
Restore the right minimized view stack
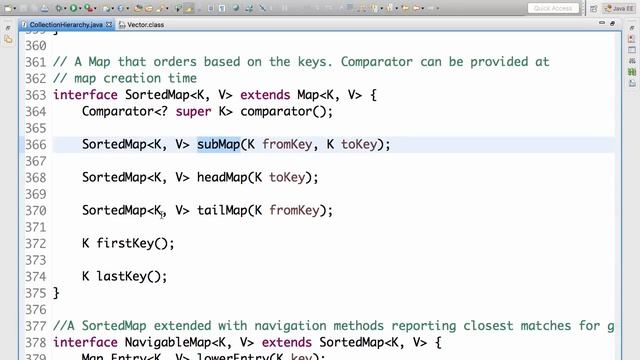[x=632, y=27]
